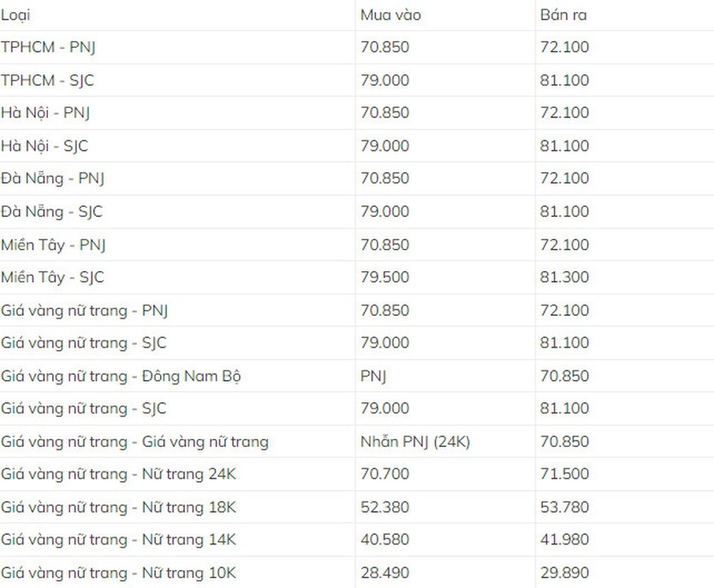Select Giá vàng nữ trang - Đông Nam Bộ
This screenshot has width=714, height=588.
click(121, 377)
